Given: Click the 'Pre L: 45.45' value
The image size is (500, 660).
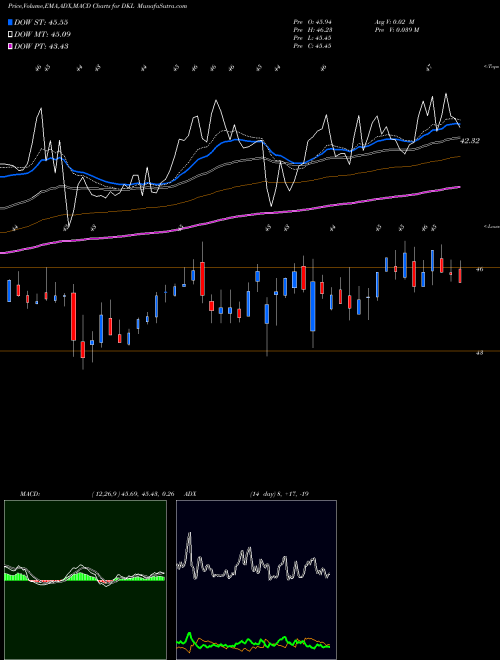Looking at the screenshot, I should pyautogui.click(x=312, y=38).
